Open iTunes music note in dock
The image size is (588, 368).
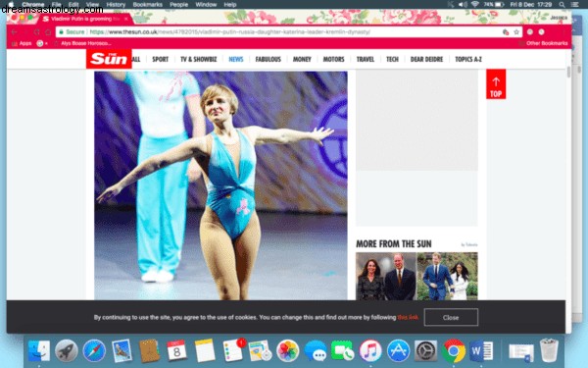(370, 350)
